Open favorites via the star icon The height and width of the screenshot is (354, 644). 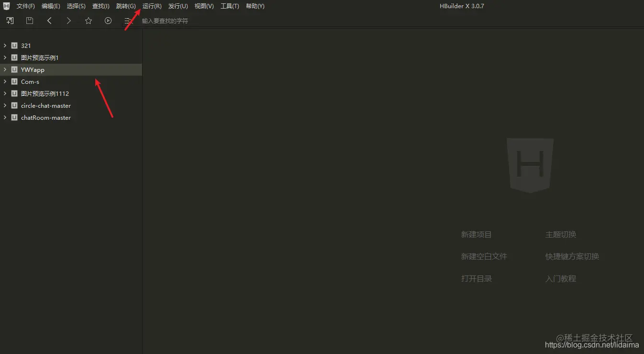coord(88,21)
